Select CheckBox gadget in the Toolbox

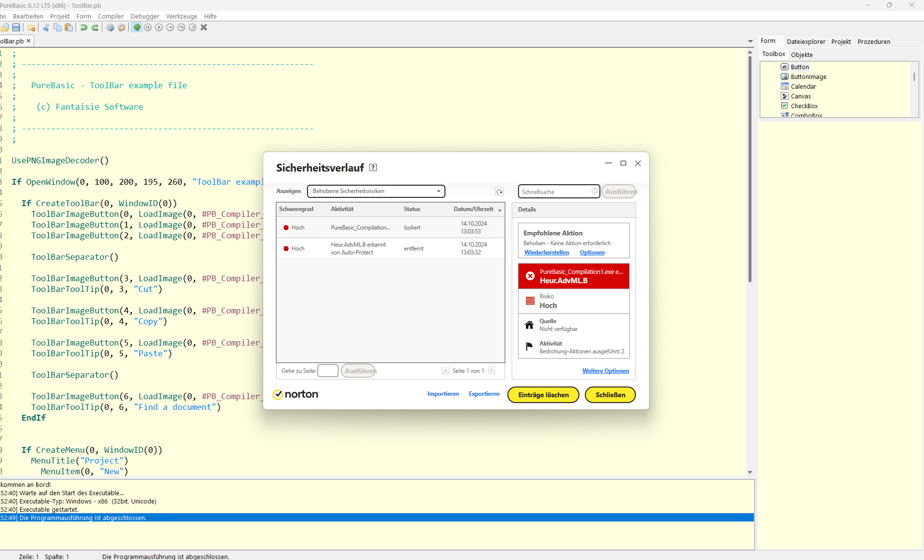click(804, 106)
